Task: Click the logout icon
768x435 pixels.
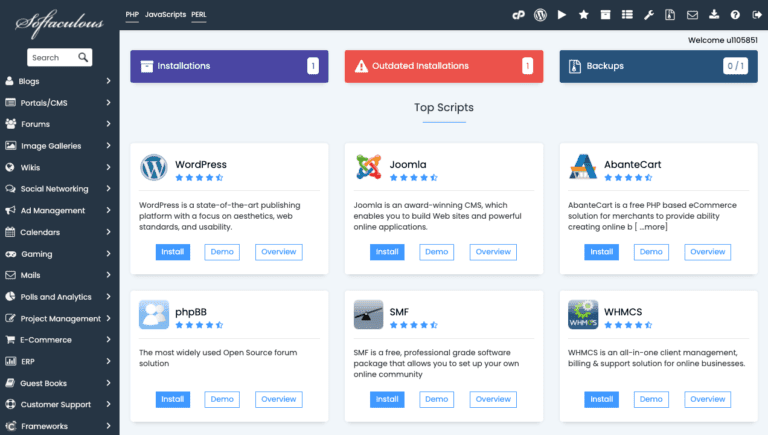Action: [x=757, y=15]
